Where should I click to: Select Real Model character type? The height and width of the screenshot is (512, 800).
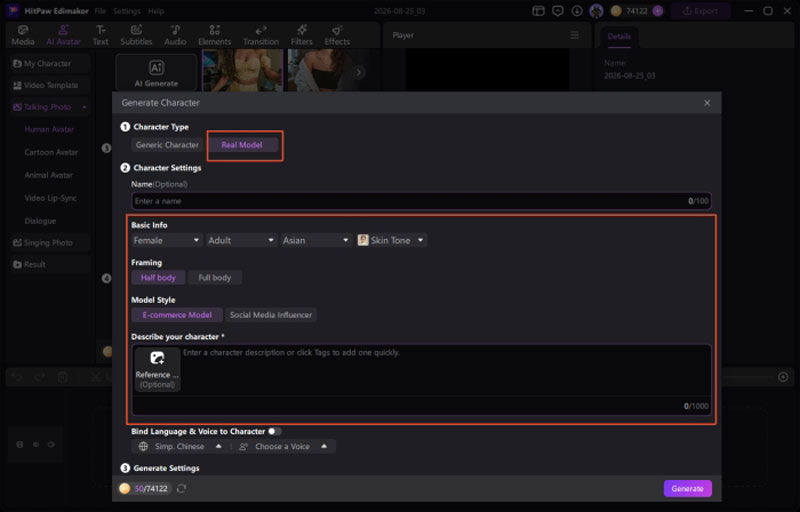tap(242, 145)
